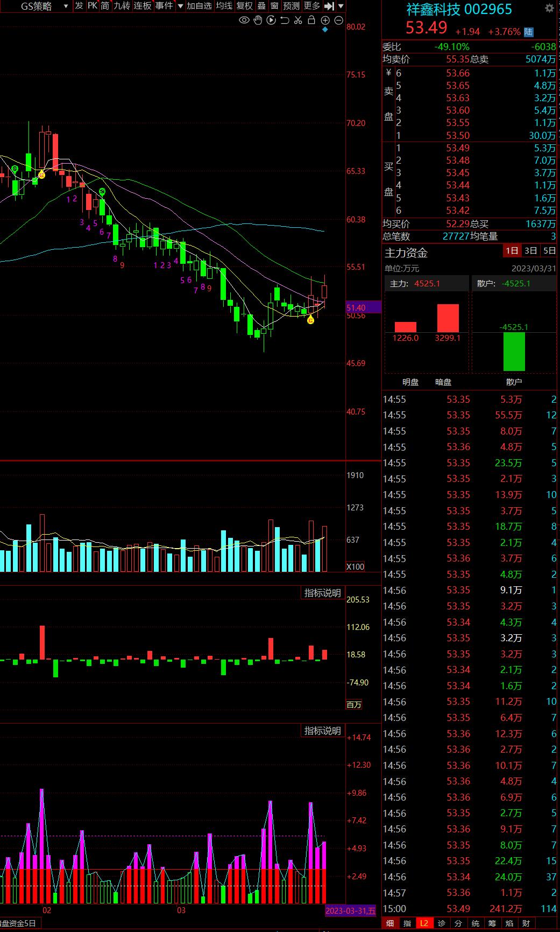Viewport: 560px width, 932px height.
Task: Click the 窗 window button
Action: (x=275, y=6)
